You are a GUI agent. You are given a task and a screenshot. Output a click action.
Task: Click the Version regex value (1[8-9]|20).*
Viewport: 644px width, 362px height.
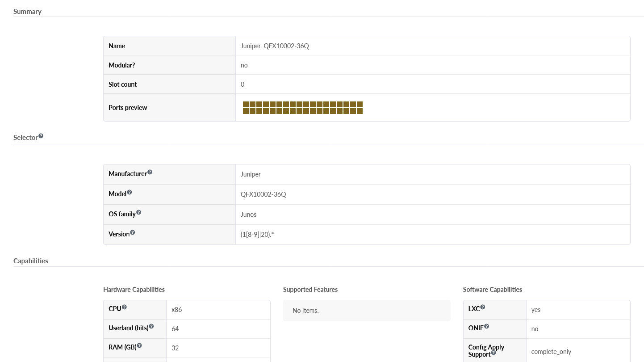point(257,234)
